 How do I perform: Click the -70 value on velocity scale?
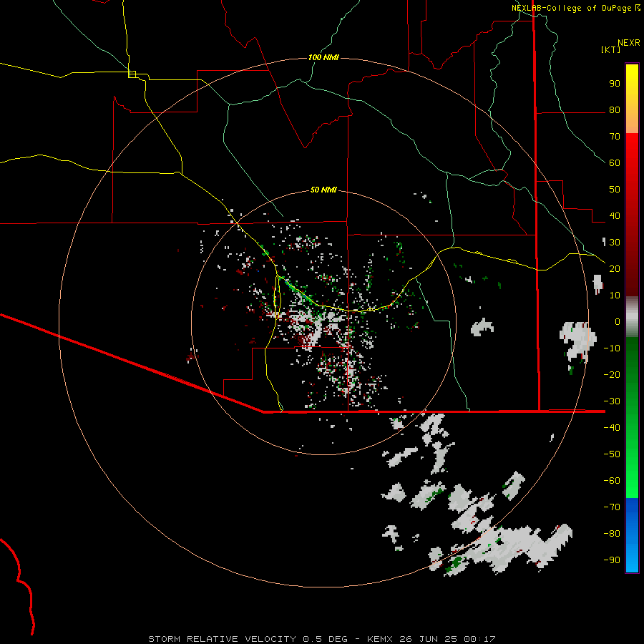point(612,507)
